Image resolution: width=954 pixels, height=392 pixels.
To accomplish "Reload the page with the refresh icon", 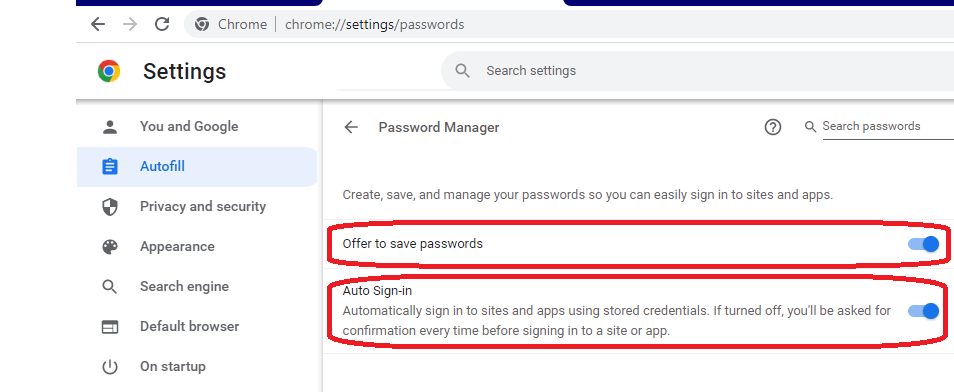I will 162,24.
